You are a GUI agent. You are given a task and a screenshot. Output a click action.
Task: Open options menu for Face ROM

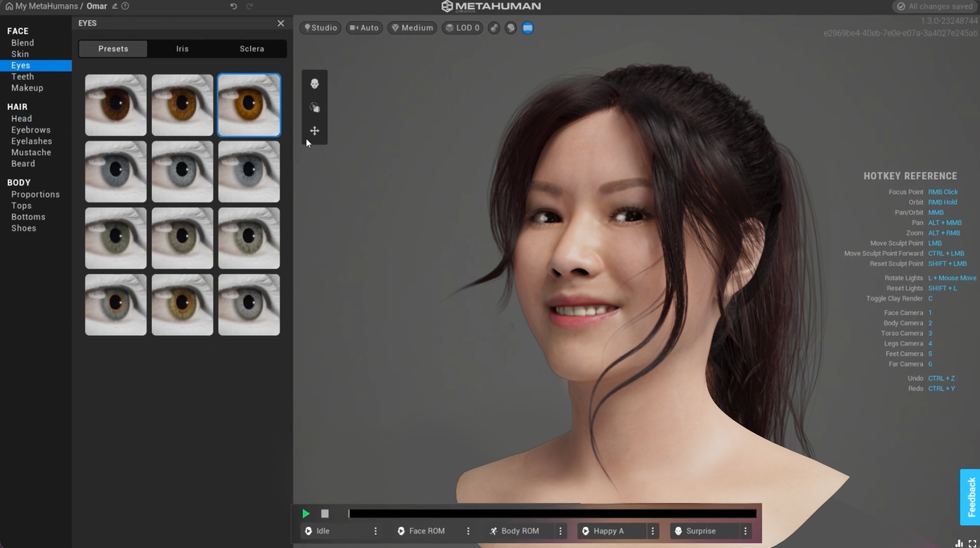(468, 531)
